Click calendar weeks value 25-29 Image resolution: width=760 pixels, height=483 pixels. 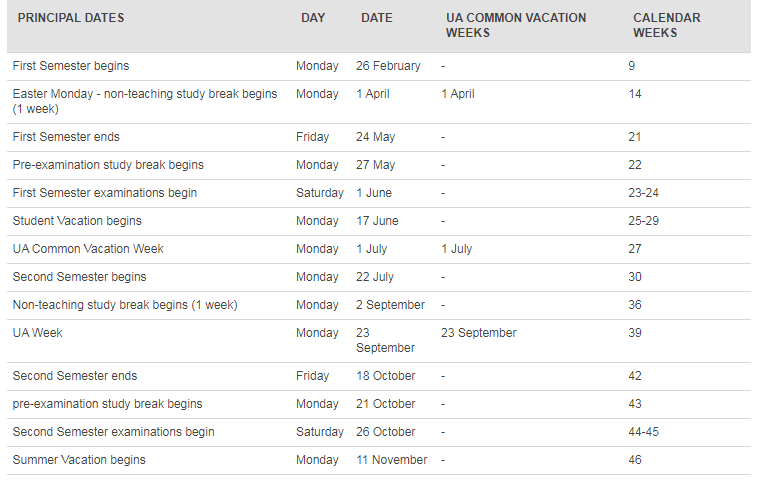click(x=643, y=221)
